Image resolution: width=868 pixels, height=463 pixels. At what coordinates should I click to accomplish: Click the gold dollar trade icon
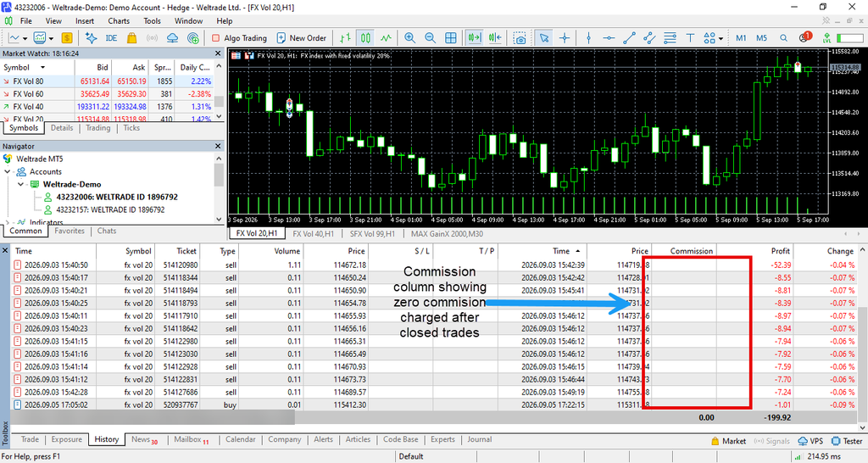click(67, 38)
